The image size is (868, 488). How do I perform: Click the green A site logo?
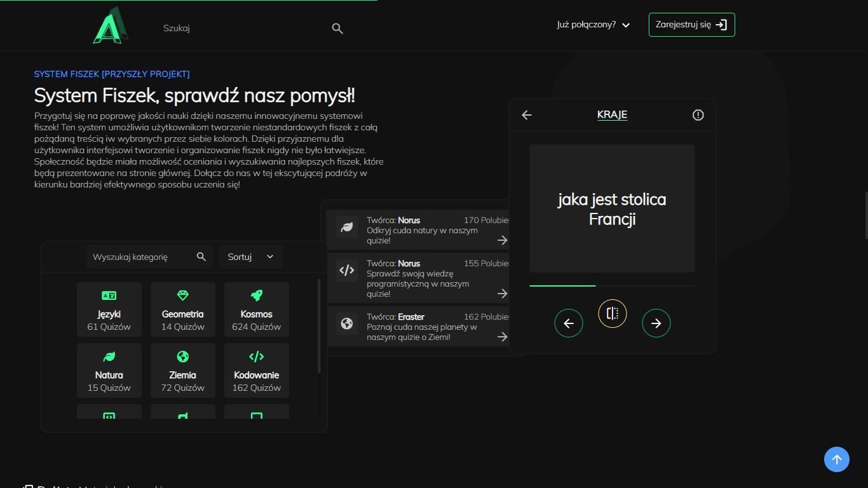pos(111,26)
